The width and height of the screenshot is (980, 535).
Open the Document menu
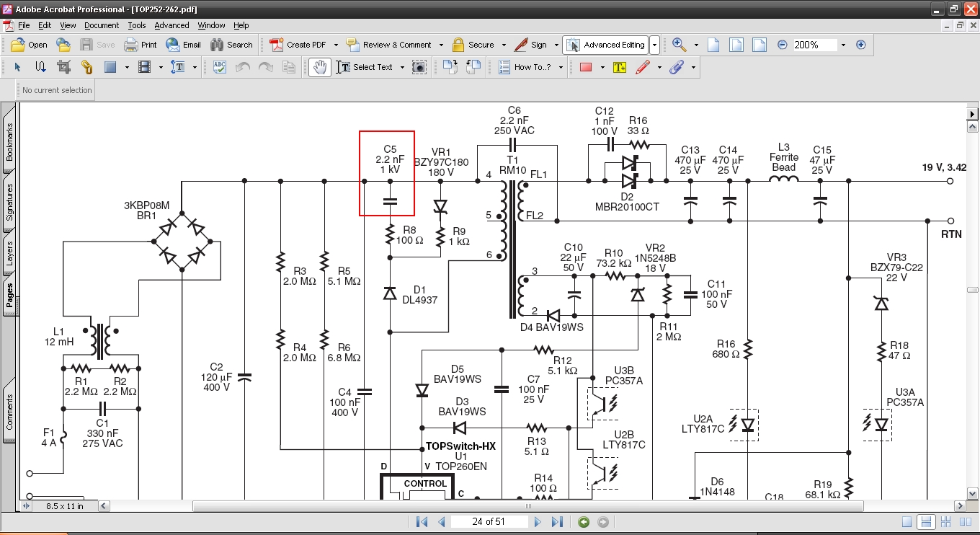pos(101,25)
